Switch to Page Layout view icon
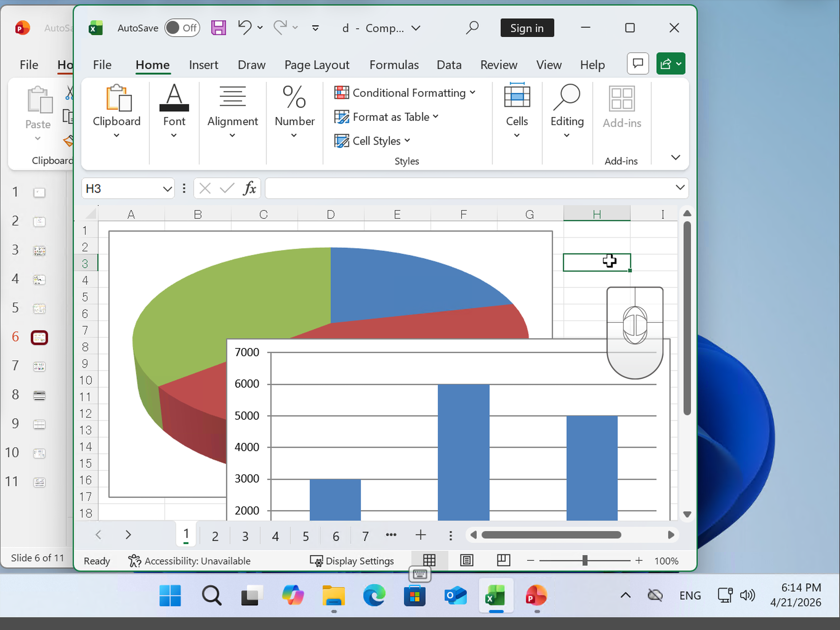The height and width of the screenshot is (630, 840). click(466, 560)
